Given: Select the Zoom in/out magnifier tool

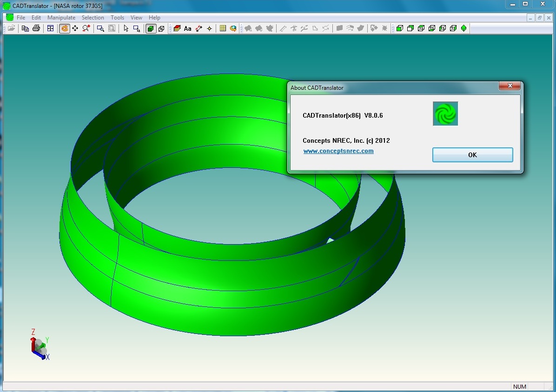Looking at the screenshot, I should click(86, 28).
